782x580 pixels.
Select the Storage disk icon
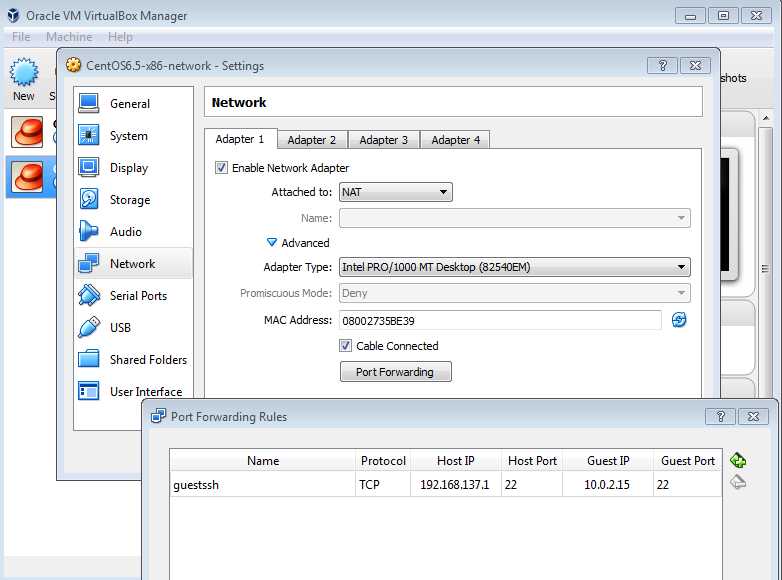89,199
